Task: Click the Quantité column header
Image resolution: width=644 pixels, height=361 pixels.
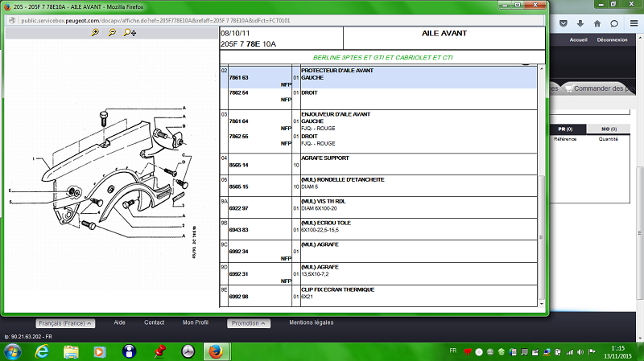Action: tap(609, 139)
